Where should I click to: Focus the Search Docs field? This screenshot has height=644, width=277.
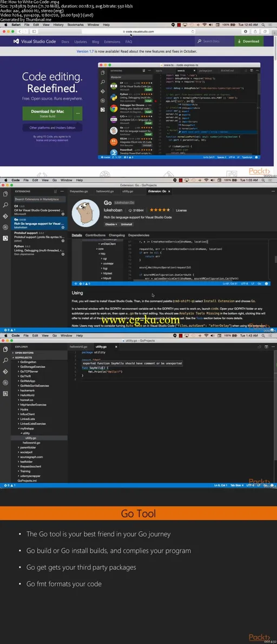(x=215, y=41)
